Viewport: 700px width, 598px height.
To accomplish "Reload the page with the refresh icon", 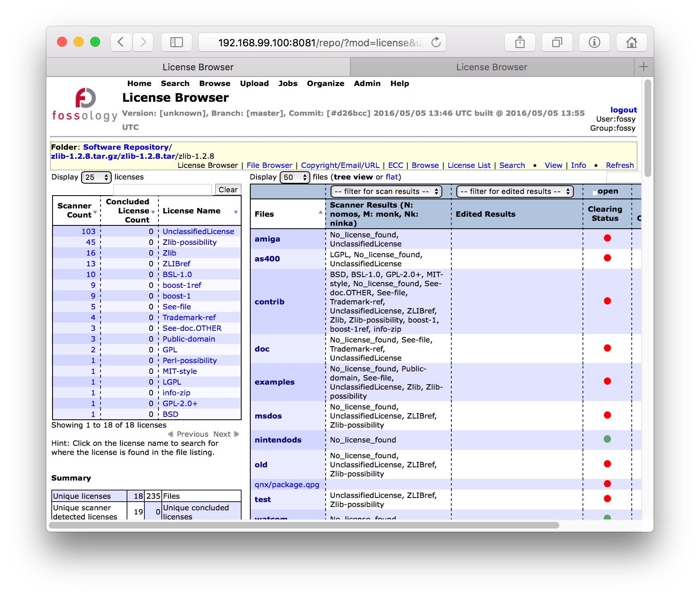I will (436, 42).
